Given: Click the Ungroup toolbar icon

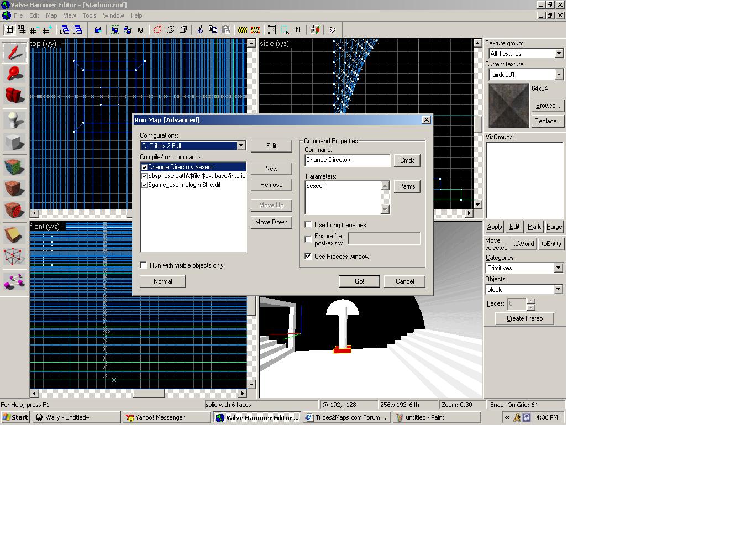Looking at the screenshot, I should click(127, 30).
